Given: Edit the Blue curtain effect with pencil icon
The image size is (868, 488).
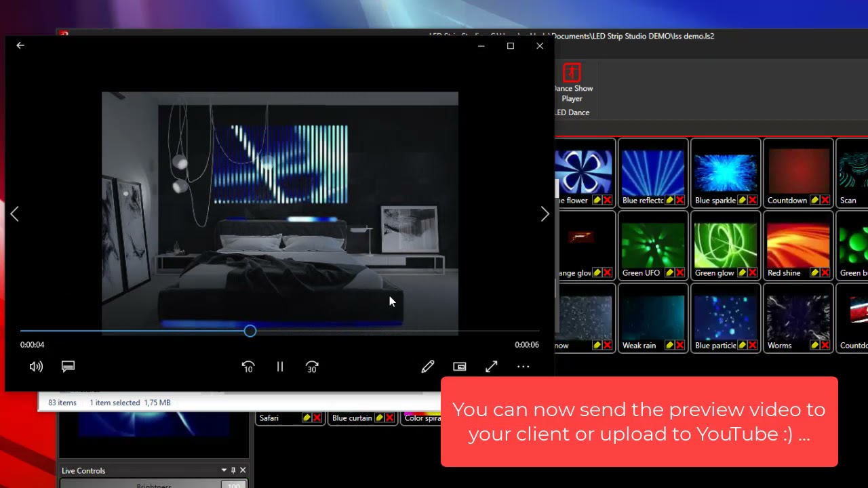Looking at the screenshot, I should pos(379,418).
